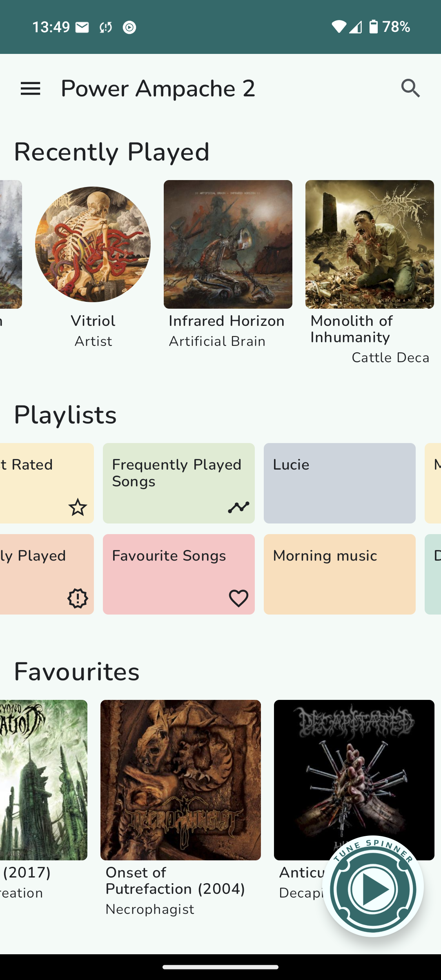Tap the Necrophagist artist label
Viewport: 441px width, 980px height.
[150, 909]
